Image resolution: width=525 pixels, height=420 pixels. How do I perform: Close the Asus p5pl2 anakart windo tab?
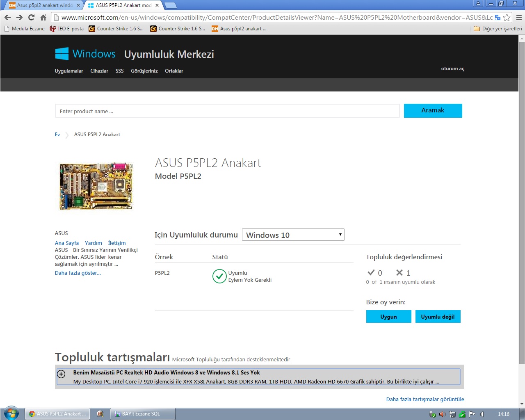click(x=78, y=5)
